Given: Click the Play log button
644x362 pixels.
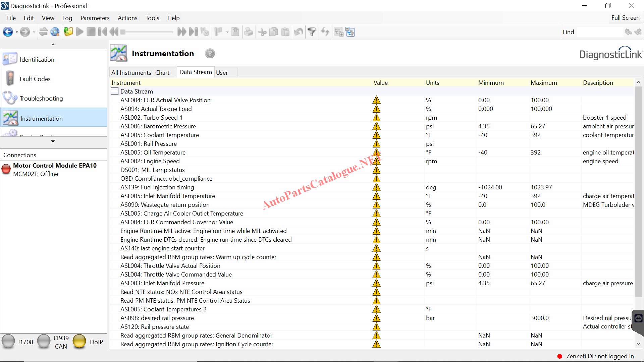Looking at the screenshot, I should point(80,32).
